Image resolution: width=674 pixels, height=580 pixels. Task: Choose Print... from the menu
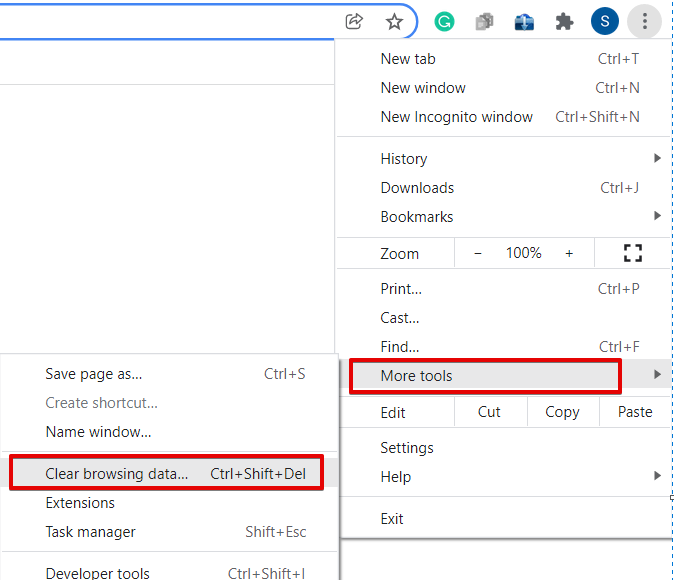pyautogui.click(x=503, y=289)
